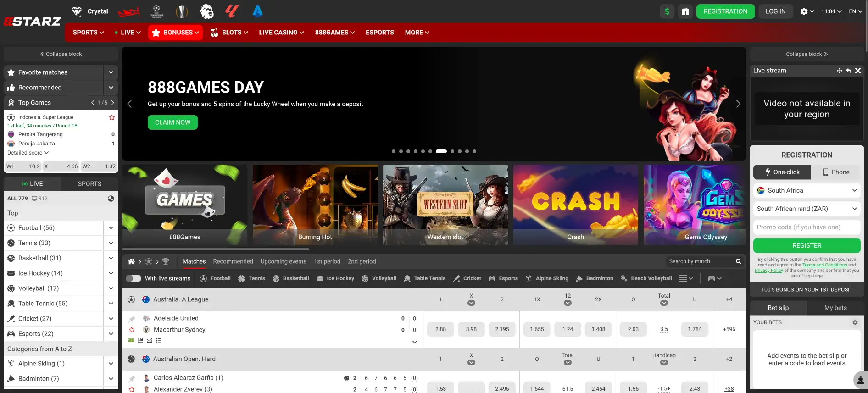Open the SPORTS menu
Viewport: 868px width, 393px height.
[x=88, y=33]
